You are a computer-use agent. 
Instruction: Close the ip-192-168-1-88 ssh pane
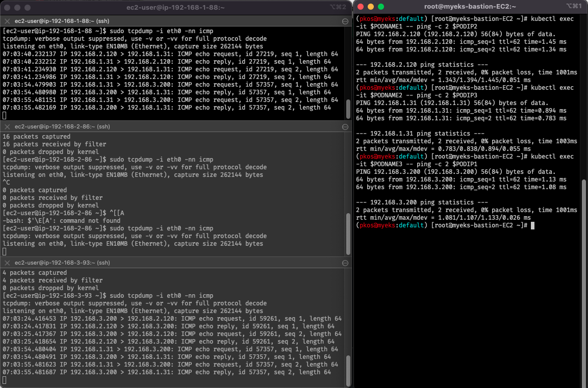coord(7,21)
